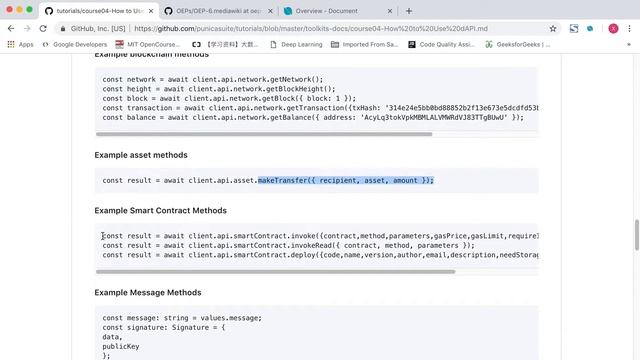
Task: Click the highlighted makeTransfer code
Action: (x=346, y=180)
